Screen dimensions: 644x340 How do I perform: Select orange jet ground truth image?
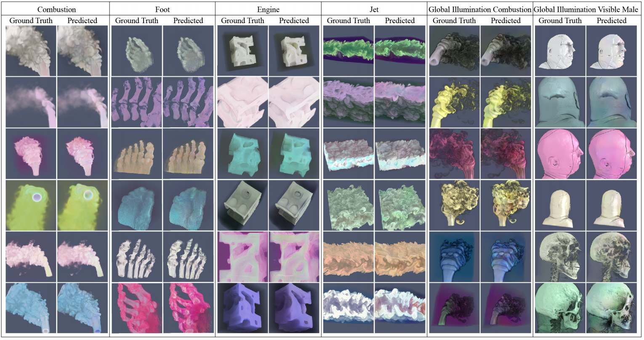click(x=349, y=257)
